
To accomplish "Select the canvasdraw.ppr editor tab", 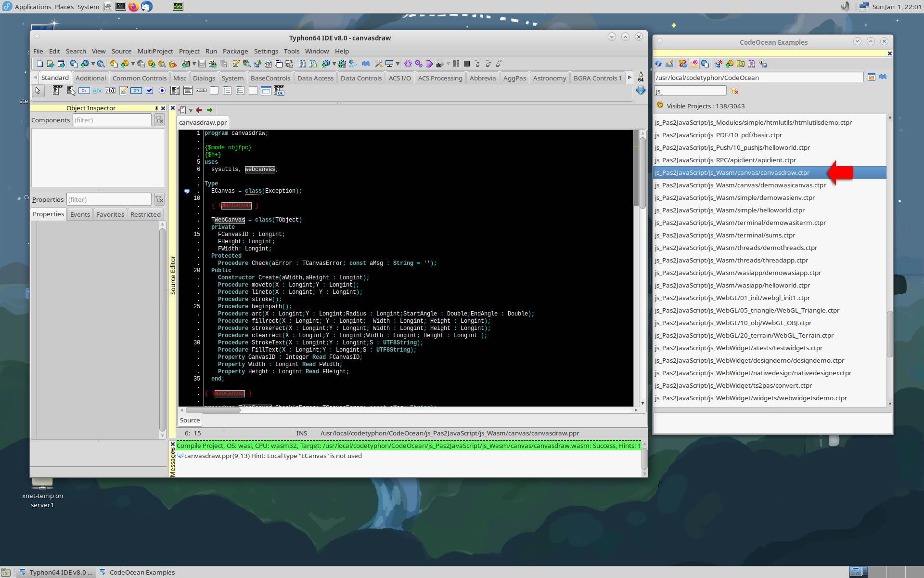I will (x=203, y=122).
